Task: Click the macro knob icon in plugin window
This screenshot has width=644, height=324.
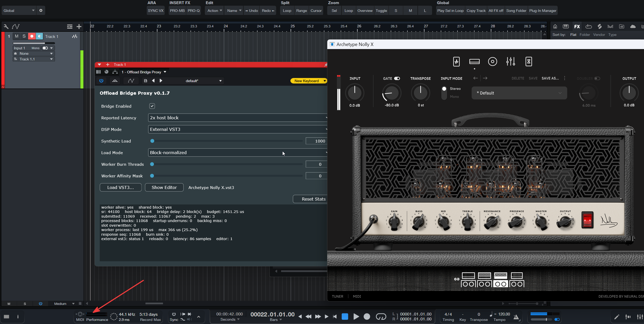Action: 106,72
